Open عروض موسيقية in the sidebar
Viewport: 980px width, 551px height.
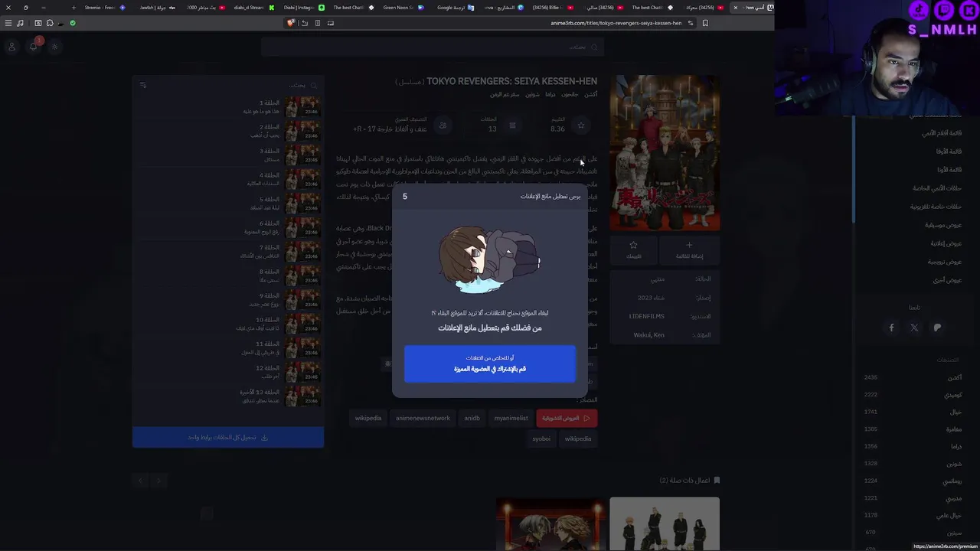(x=943, y=225)
